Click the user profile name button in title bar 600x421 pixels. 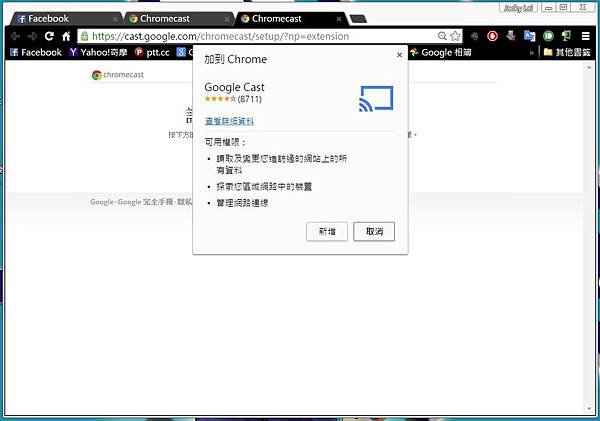coord(518,8)
